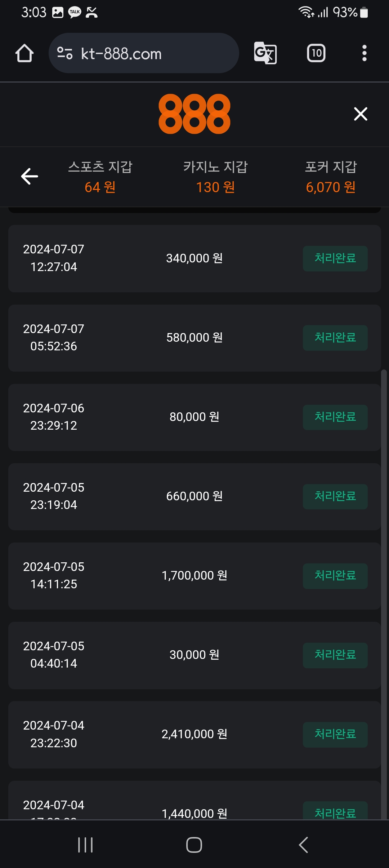This screenshot has width=389, height=868.
Task: Focus the kt-888.com address bar
Action: click(x=144, y=53)
